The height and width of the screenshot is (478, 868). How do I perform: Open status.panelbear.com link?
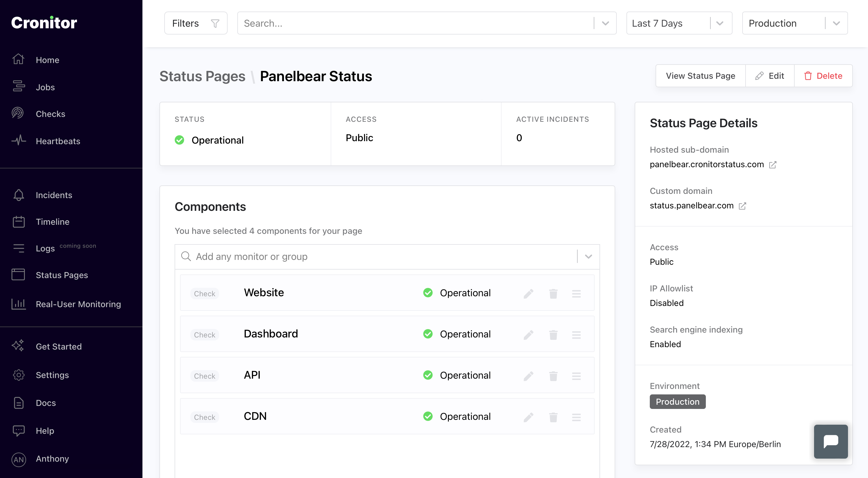tap(691, 205)
